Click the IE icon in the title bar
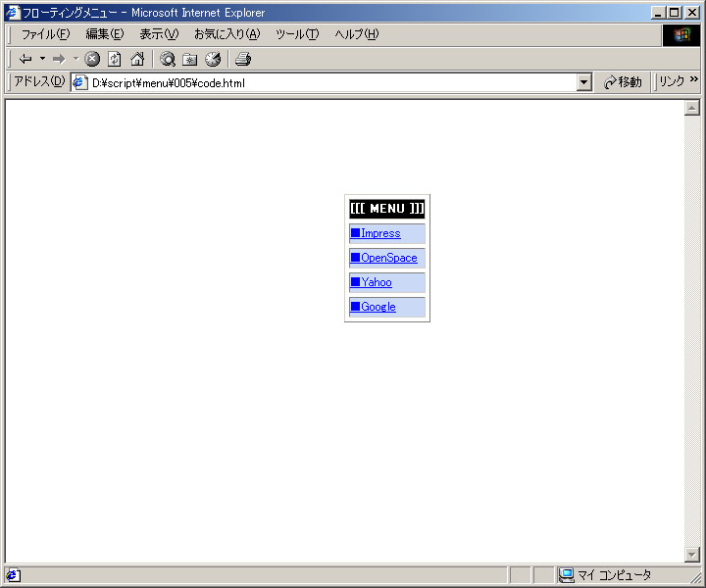Screen dimensions: 706x588 [14, 13]
